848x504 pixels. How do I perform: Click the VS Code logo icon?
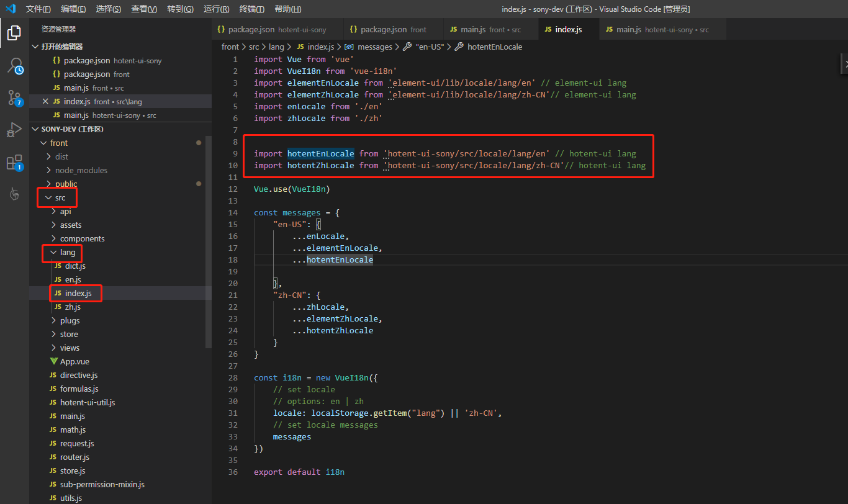point(11,9)
